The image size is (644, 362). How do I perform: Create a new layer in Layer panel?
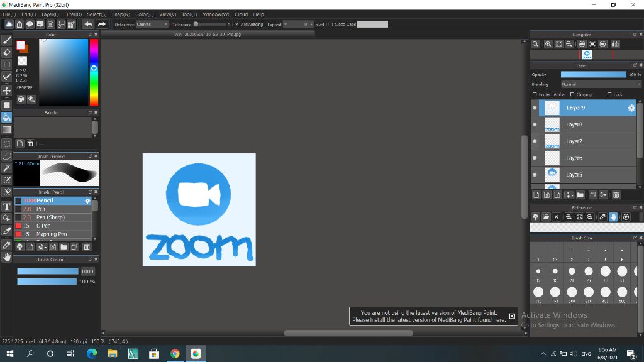tap(536, 195)
